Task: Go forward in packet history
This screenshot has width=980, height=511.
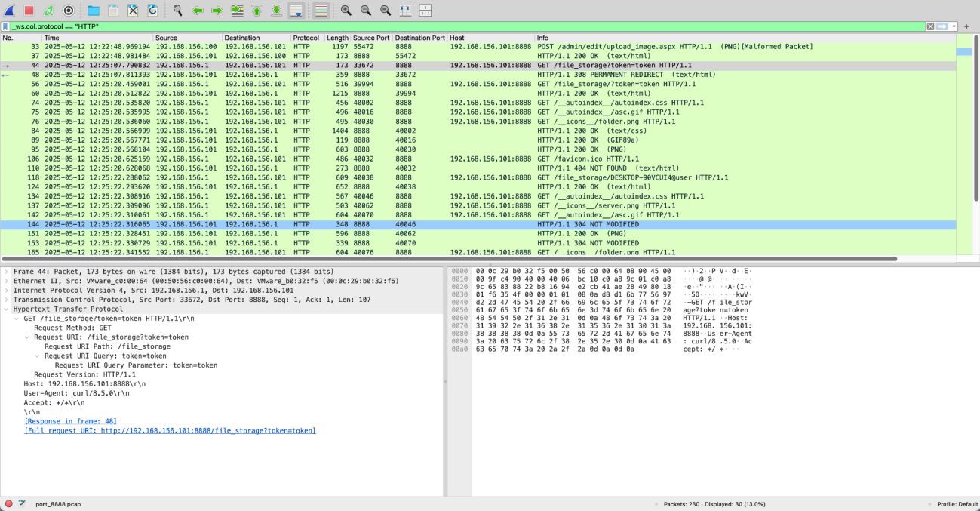Action: (217, 11)
